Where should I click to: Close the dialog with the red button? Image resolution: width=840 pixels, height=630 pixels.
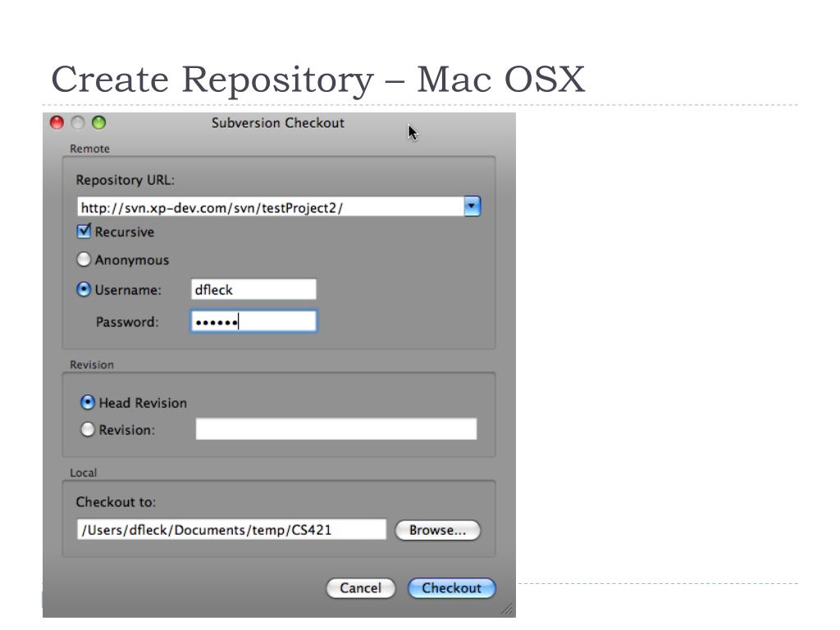[57, 123]
